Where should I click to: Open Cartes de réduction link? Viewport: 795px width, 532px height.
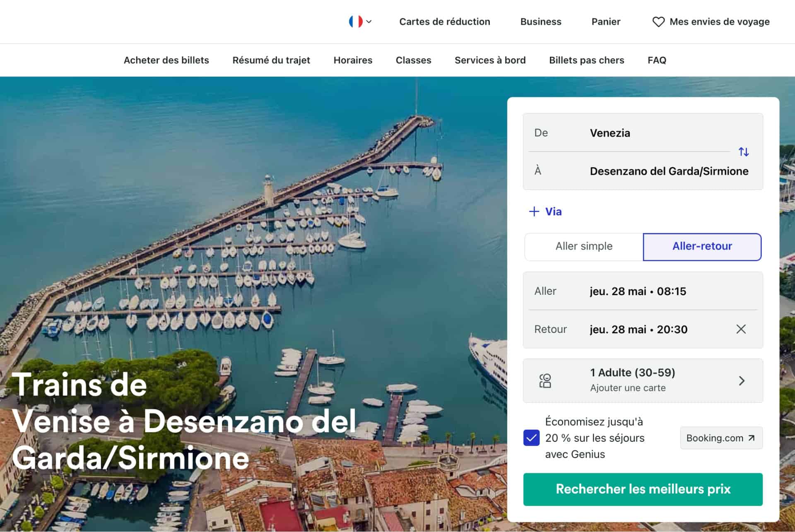click(444, 22)
